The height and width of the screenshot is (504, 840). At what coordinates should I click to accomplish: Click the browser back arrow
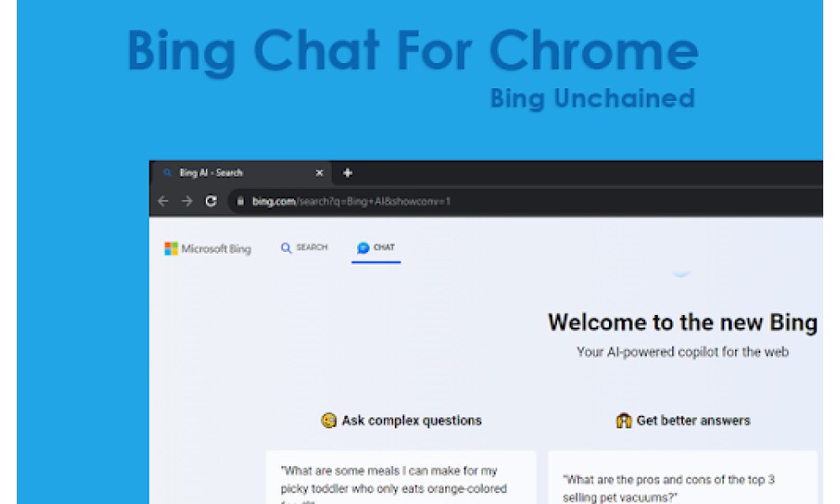tap(163, 201)
